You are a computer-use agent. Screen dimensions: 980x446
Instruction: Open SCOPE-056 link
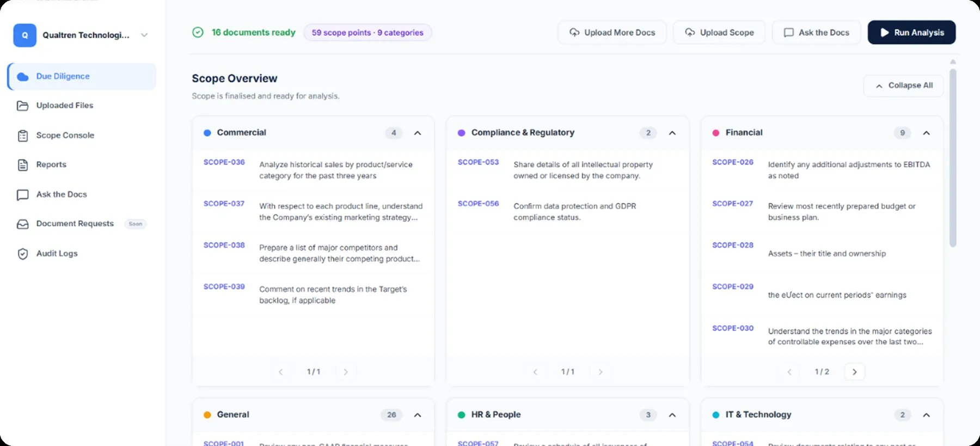pyautogui.click(x=479, y=204)
